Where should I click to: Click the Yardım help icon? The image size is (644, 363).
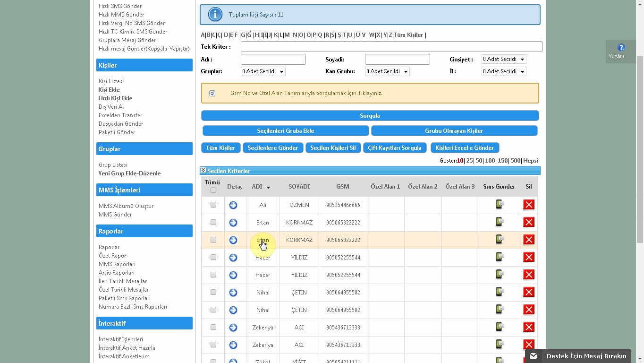[621, 47]
